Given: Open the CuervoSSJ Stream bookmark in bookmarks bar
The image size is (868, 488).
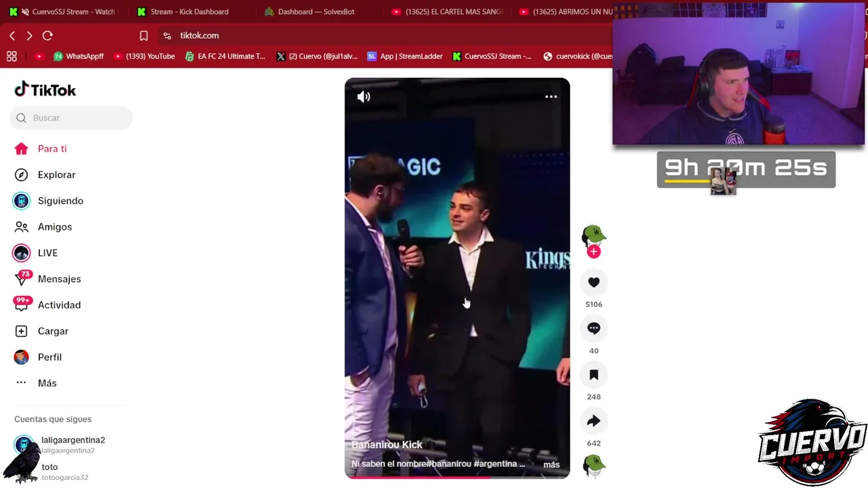Looking at the screenshot, I should pos(492,56).
